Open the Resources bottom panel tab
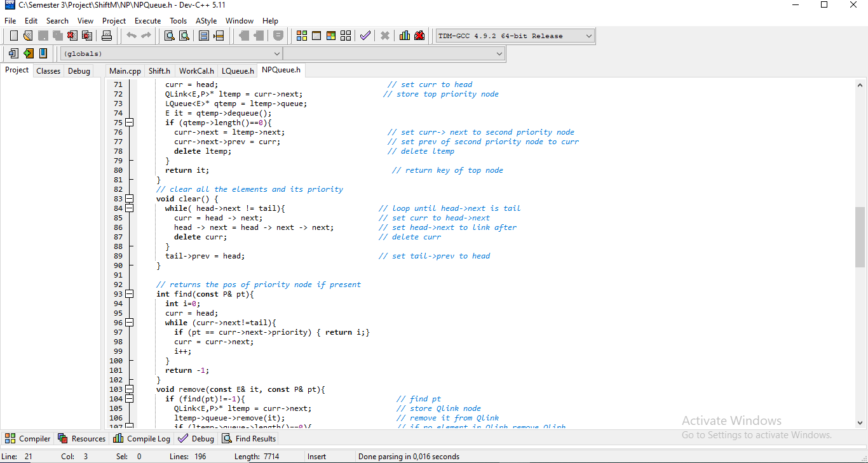 [82, 438]
